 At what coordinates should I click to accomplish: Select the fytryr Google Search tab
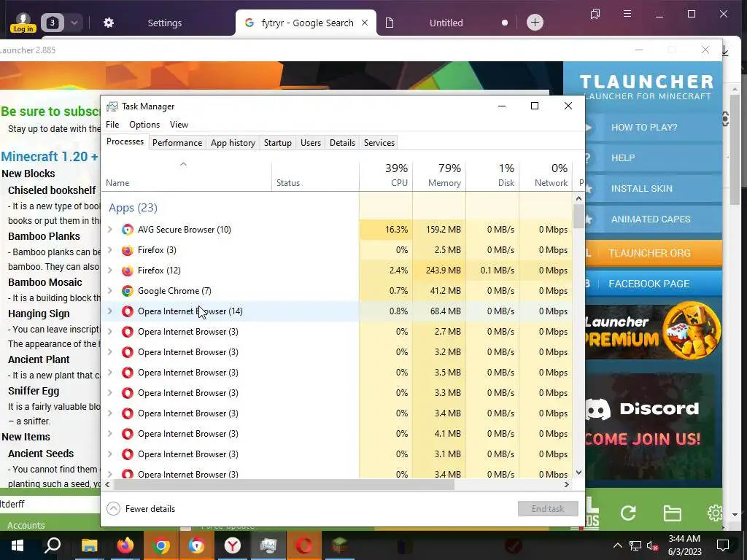(x=305, y=23)
